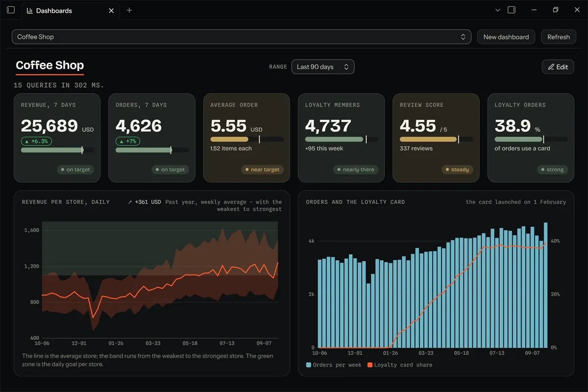
Task: Click the REVIEW SCORE card heading
Action: click(421, 105)
